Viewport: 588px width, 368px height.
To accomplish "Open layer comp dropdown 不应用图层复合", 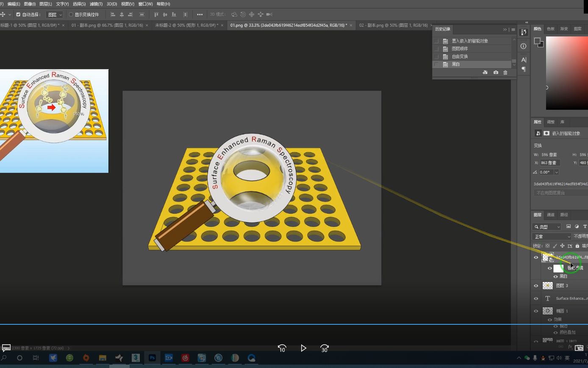I will point(560,193).
